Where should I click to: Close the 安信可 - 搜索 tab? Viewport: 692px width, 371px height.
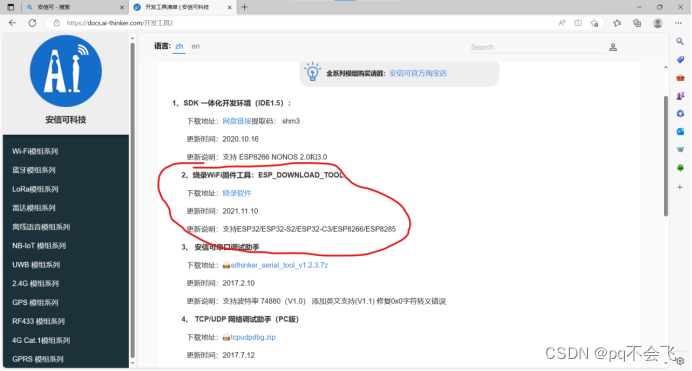click(x=122, y=7)
